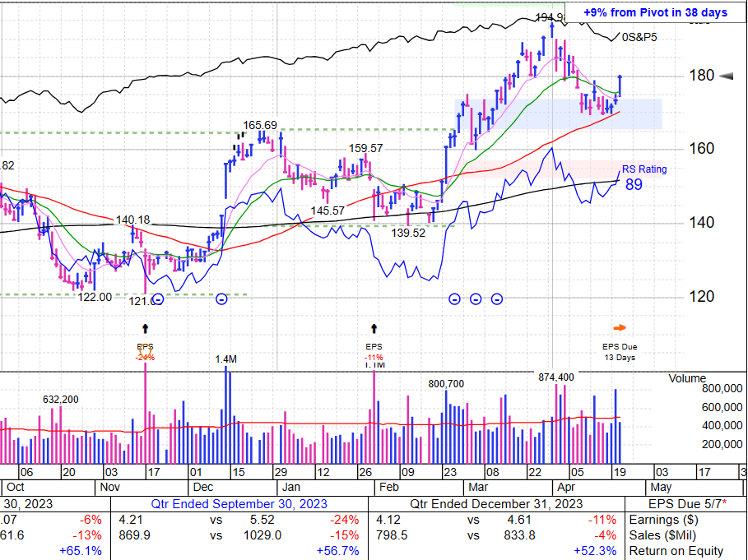
Task: Select the 'Qtr Ended September 30, 2023' header
Action: (241, 503)
